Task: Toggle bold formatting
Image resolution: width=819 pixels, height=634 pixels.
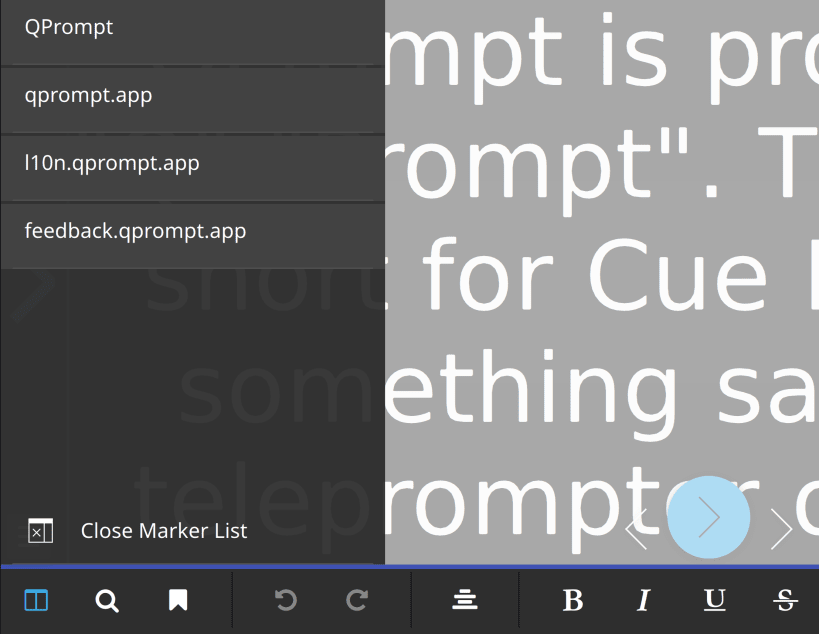Action: 573,600
